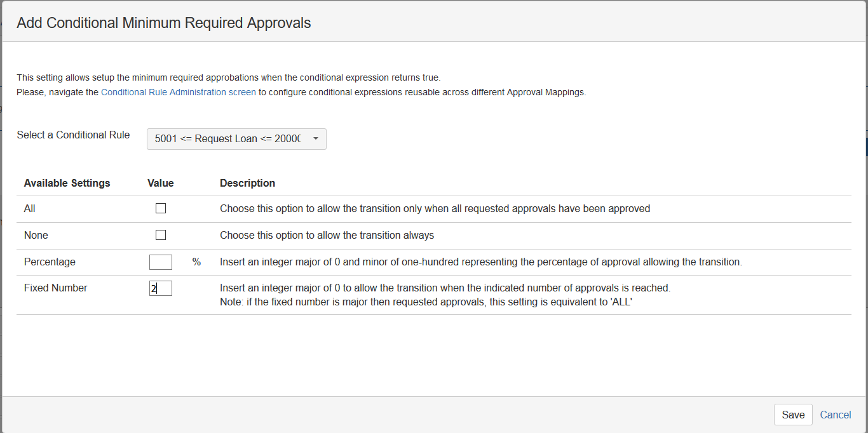Image resolution: width=868 pixels, height=433 pixels.
Task: Click the percent symbol beside the Percentage field
Action: coord(196,262)
